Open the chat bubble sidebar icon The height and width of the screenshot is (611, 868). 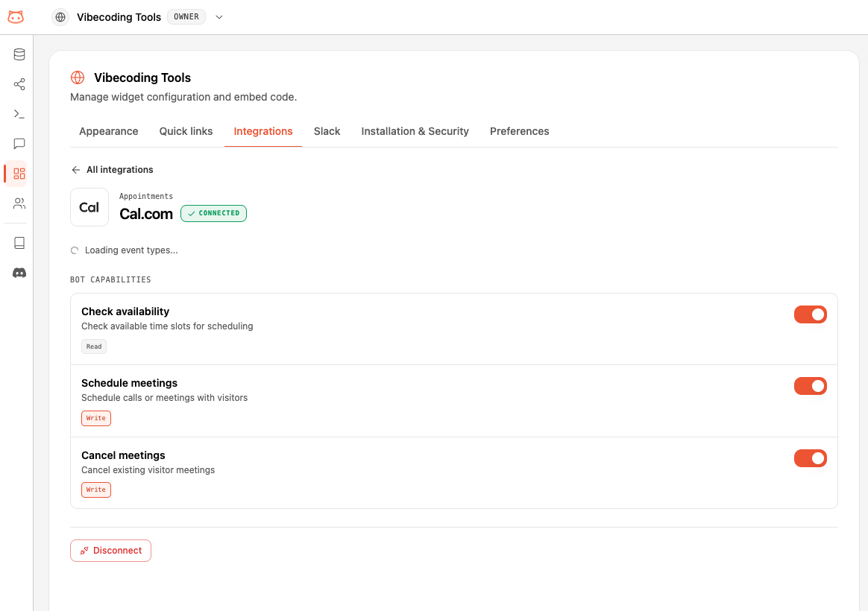point(19,144)
